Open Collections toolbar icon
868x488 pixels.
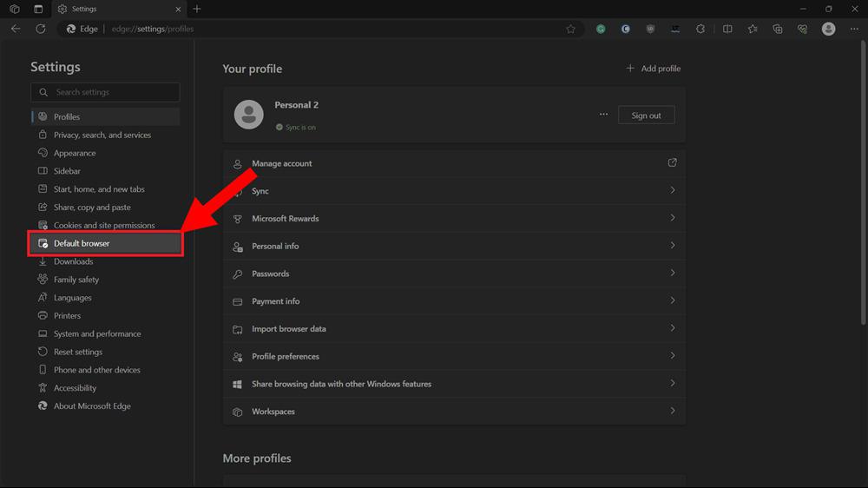pos(777,29)
